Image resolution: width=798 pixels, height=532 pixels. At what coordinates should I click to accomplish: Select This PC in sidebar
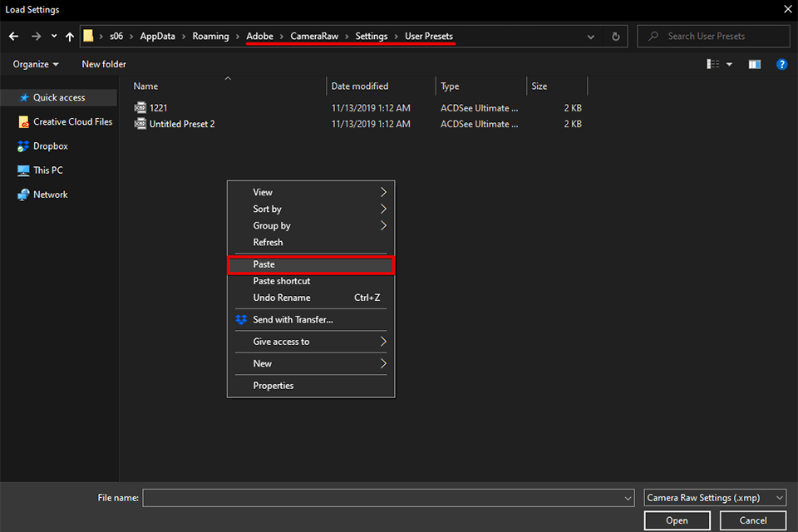tap(40, 170)
